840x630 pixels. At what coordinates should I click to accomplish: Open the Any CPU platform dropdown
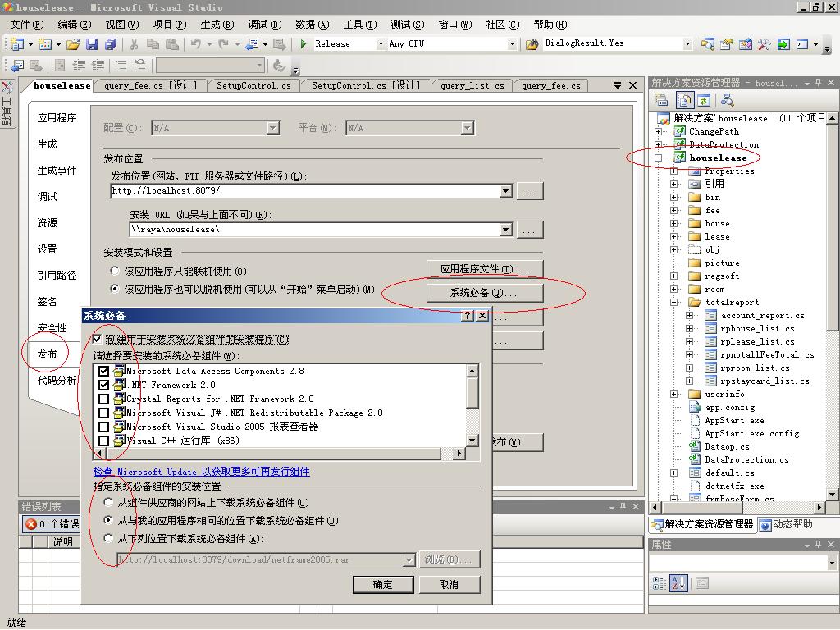pos(512,44)
